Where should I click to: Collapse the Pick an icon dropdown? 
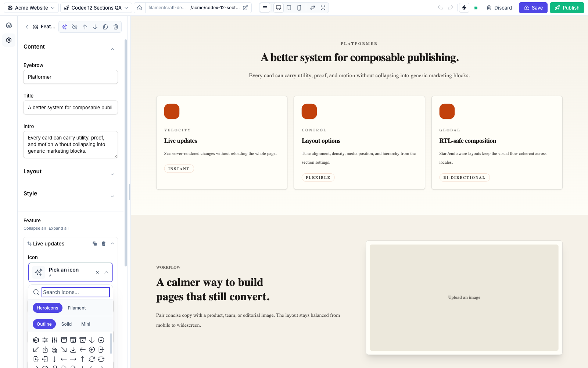(106, 272)
